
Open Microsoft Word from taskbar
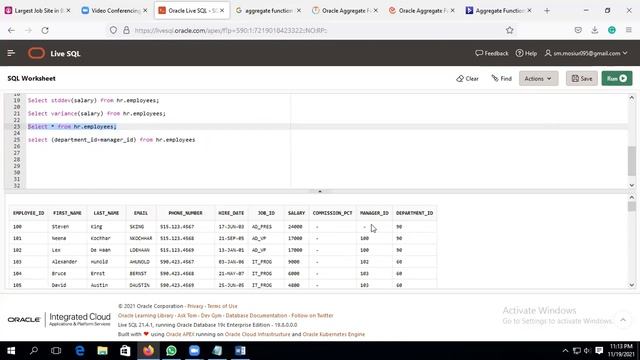240,351
